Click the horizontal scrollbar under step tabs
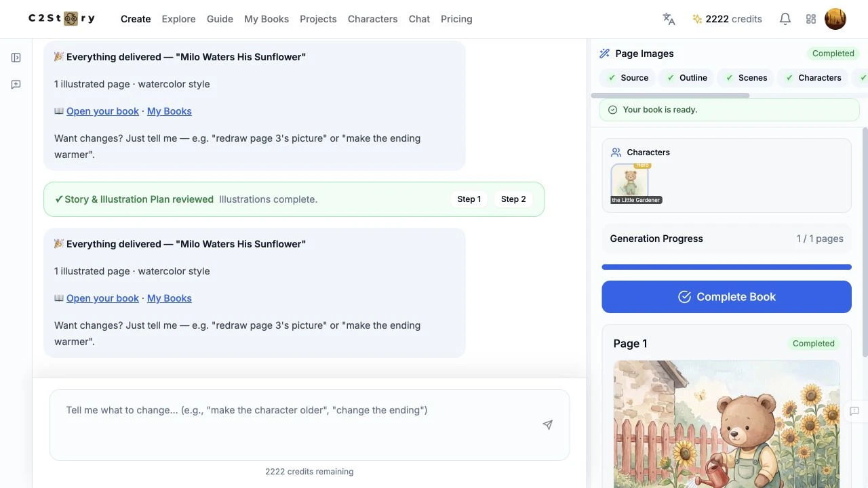 670,96
